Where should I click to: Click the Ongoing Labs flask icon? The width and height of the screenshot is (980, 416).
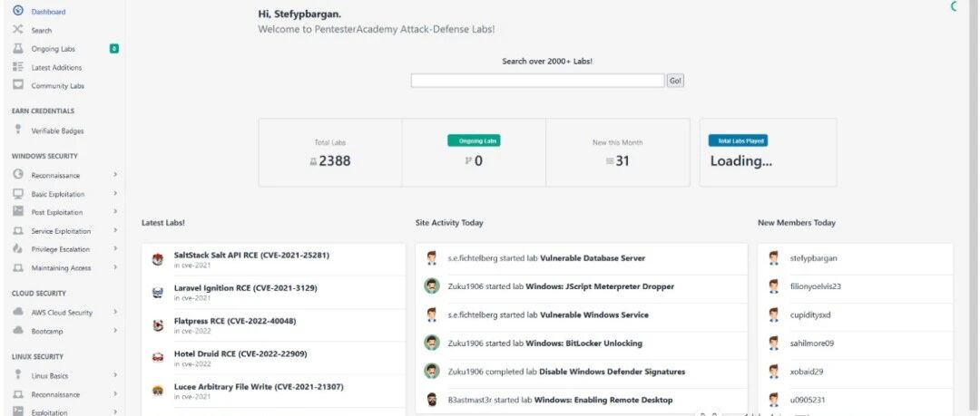[18, 48]
